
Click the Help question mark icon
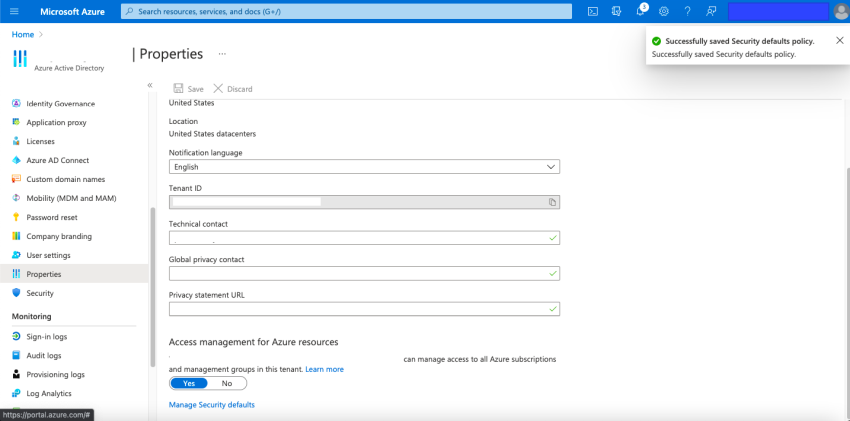(x=687, y=11)
